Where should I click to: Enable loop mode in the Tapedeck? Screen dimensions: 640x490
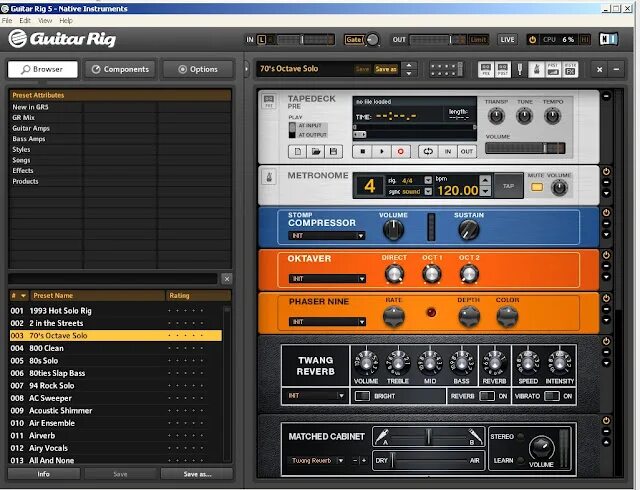click(428, 151)
